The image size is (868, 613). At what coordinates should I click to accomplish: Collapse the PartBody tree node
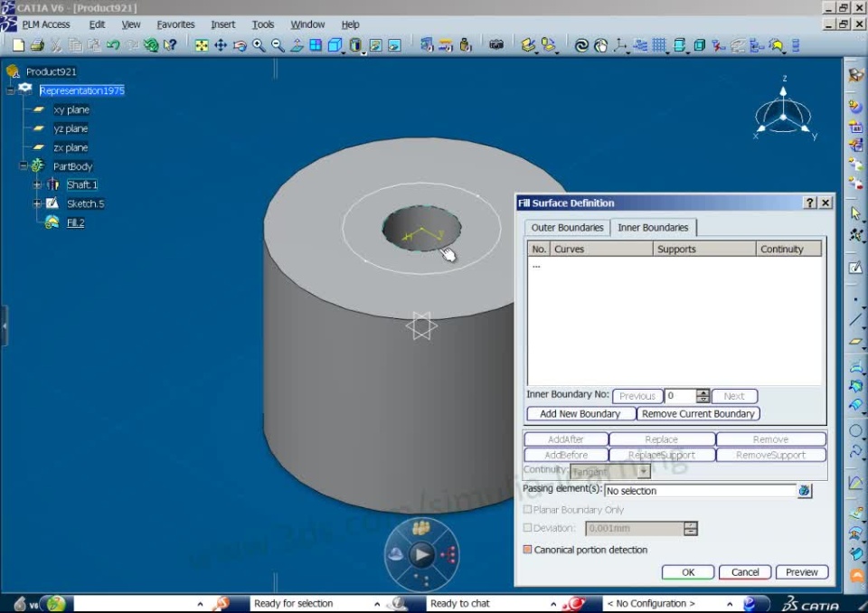(x=24, y=165)
